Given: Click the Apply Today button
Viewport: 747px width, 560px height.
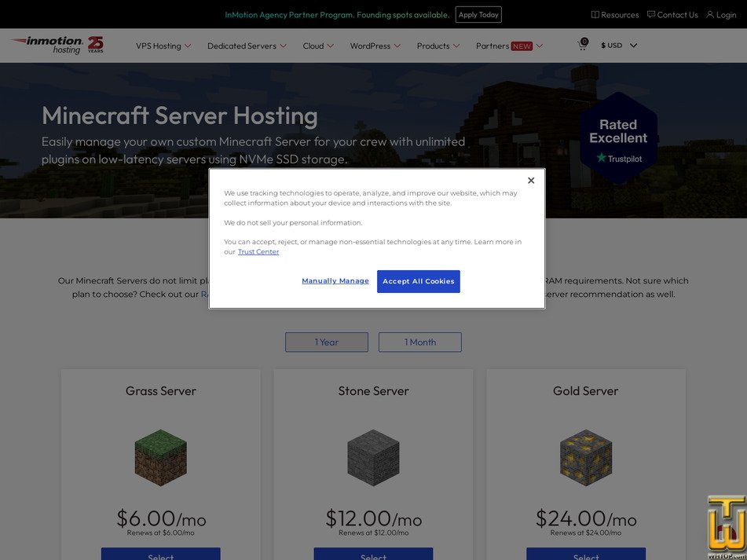Looking at the screenshot, I should tap(478, 15).
